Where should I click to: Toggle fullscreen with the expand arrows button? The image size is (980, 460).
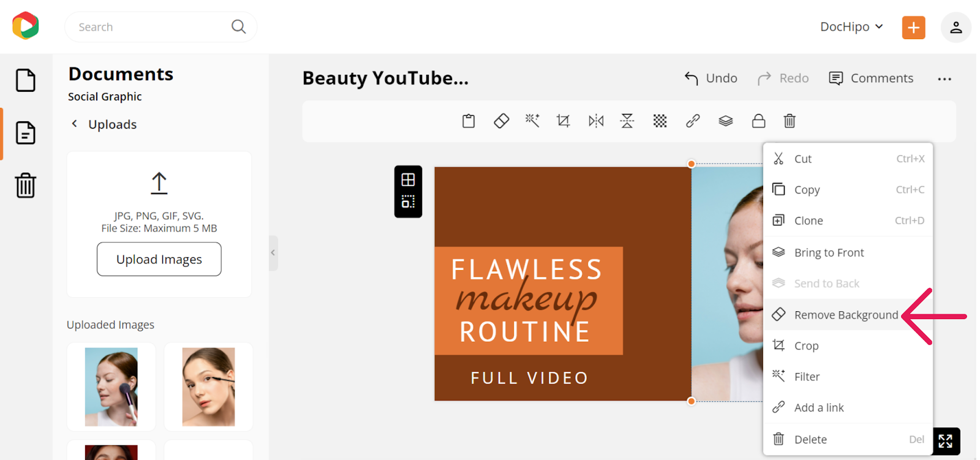pyautogui.click(x=945, y=441)
